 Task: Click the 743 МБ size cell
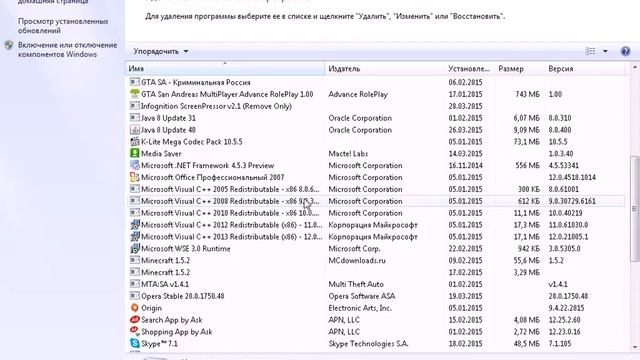coord(527,94)
